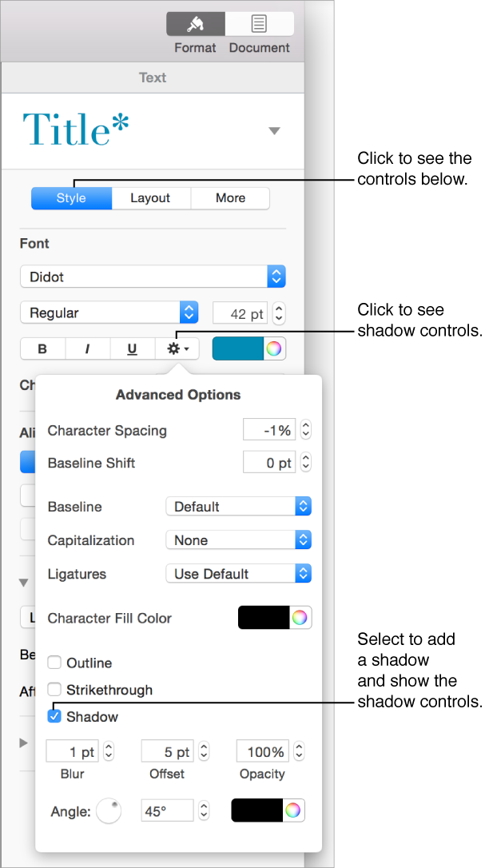
Task: Click the Opacity 100% field
Action: (263, 752)
